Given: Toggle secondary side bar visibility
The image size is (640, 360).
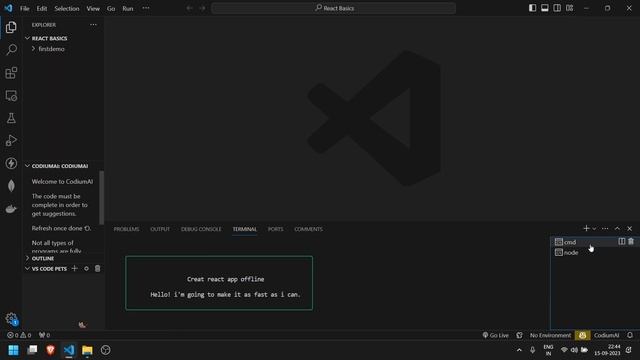Looking at the screenshot, I should pos(557,8).
